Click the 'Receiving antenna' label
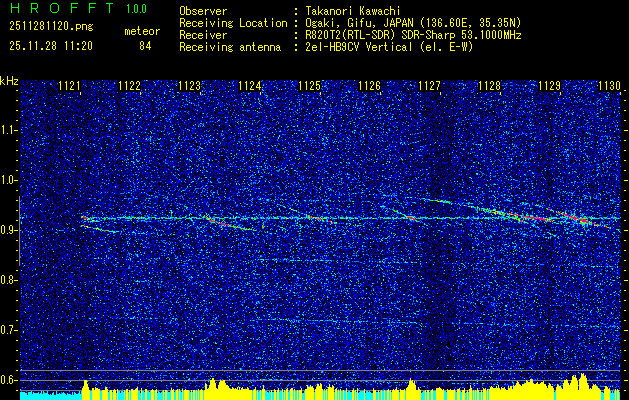The height and width of the screenshot is (400, 629). [230, 47]
